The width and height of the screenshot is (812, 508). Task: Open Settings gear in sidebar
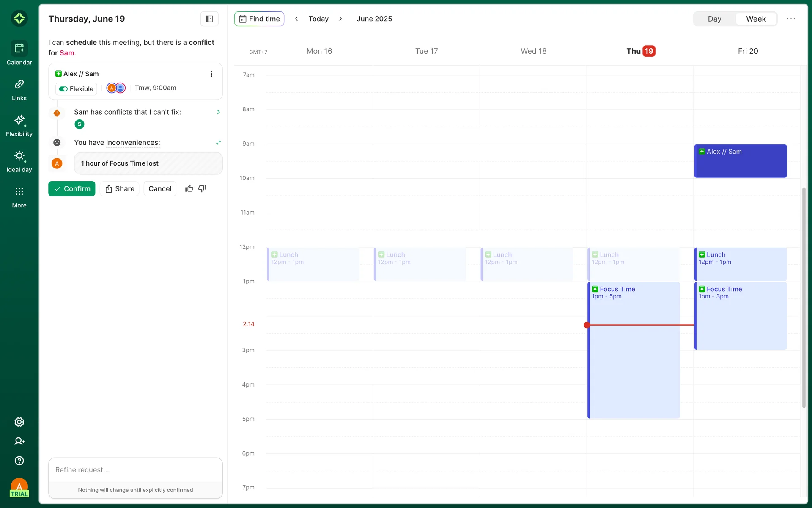point(19,422)
